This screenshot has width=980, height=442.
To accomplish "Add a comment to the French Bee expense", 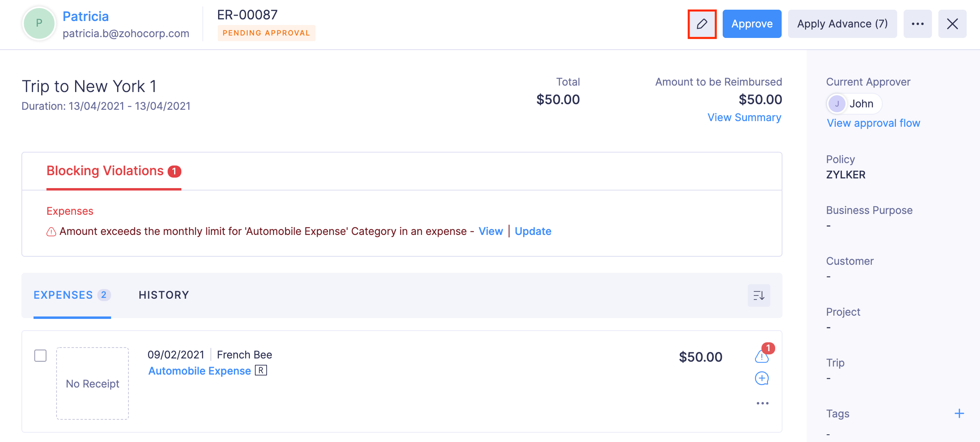I will pyautogui.click(x=761, y=379).
